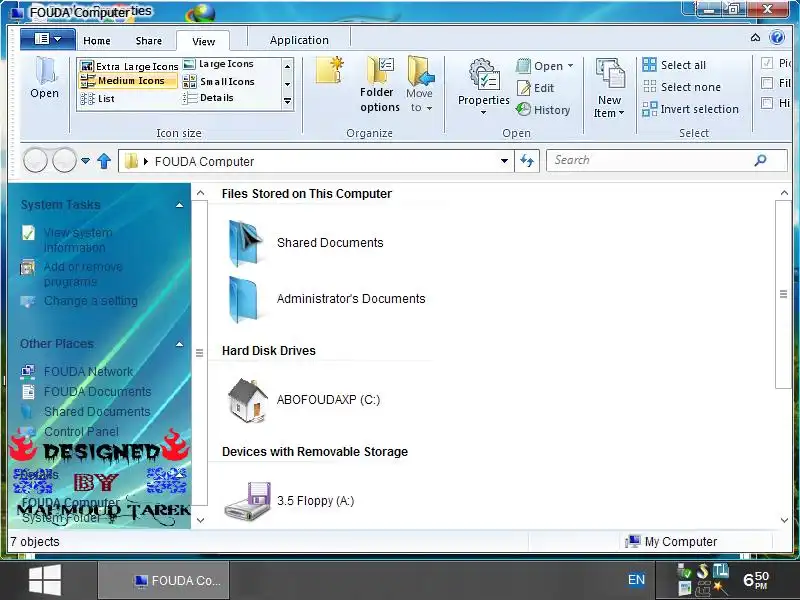
Task: Open FOUDA Documents link in Other Places
Action: click(97, 391)
